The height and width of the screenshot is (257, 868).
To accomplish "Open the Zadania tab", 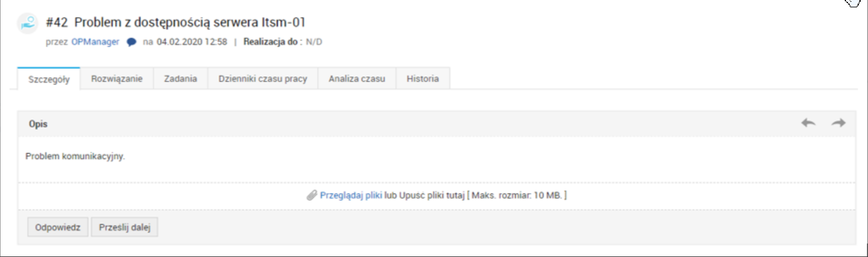I will (181, 79).
